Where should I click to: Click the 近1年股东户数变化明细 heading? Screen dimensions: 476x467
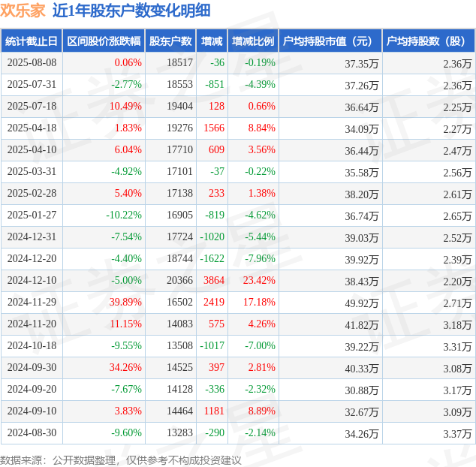coord(131,11)
